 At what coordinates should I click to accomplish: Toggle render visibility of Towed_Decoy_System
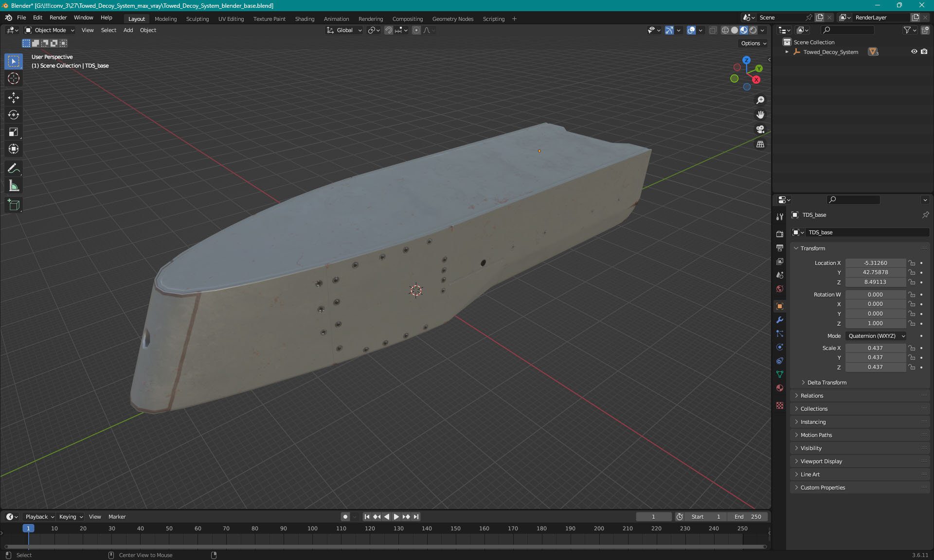click(x=924, y=52)
